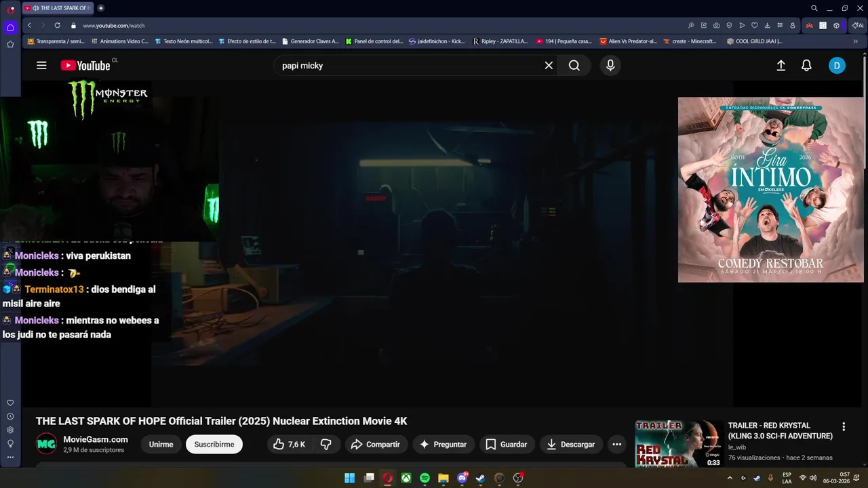Share the video with Compartir

pos(376,445)
